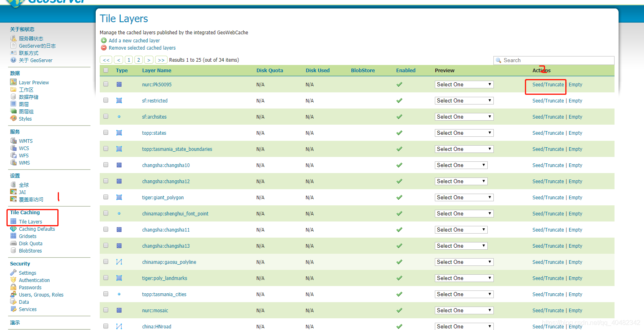Image resolution: width=644 pixels, height=330 pixels.
Task: Click the Users, Groups, Roles icon
Action: (x=13, y=294)
